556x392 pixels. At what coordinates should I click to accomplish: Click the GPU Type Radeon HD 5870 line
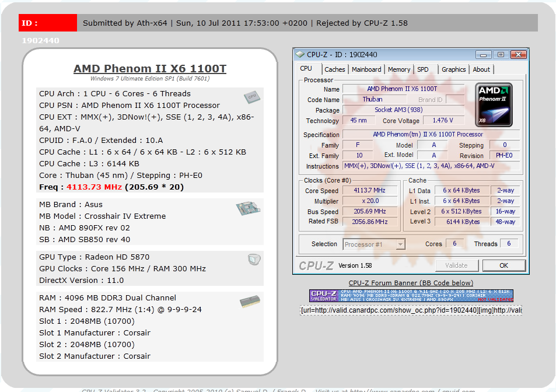click(x=95, y=257)
